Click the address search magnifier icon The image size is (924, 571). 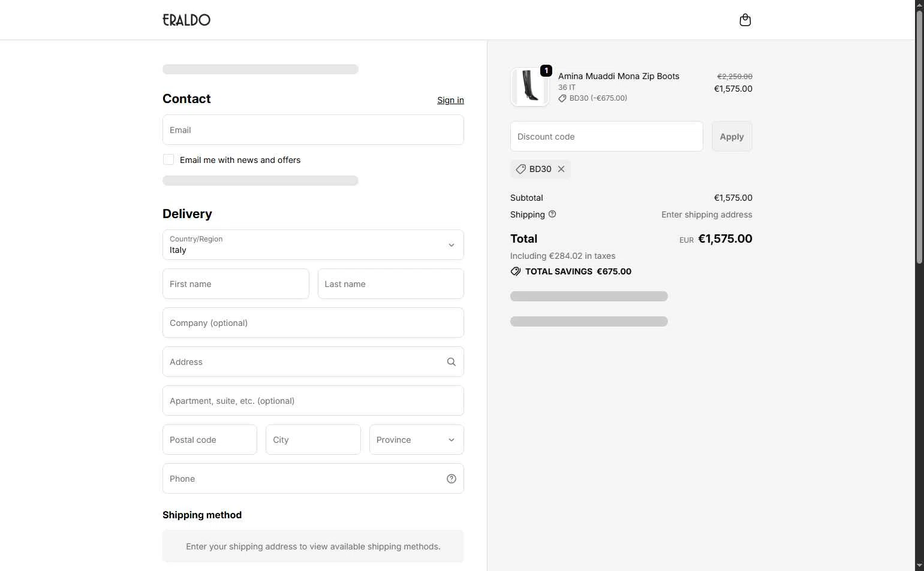coord(452,362)
